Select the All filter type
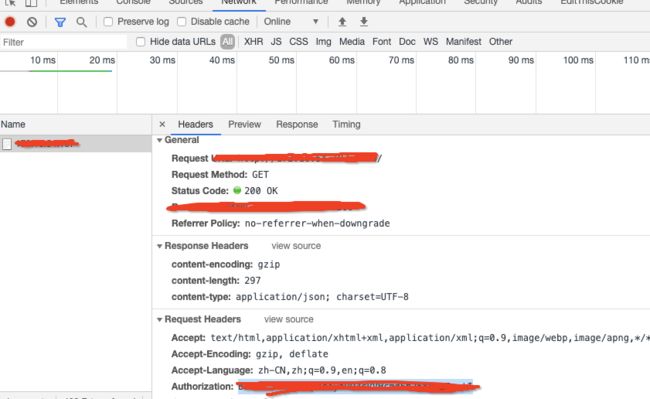This screenshot has height=399, width=650. click(x=227, y=42)
